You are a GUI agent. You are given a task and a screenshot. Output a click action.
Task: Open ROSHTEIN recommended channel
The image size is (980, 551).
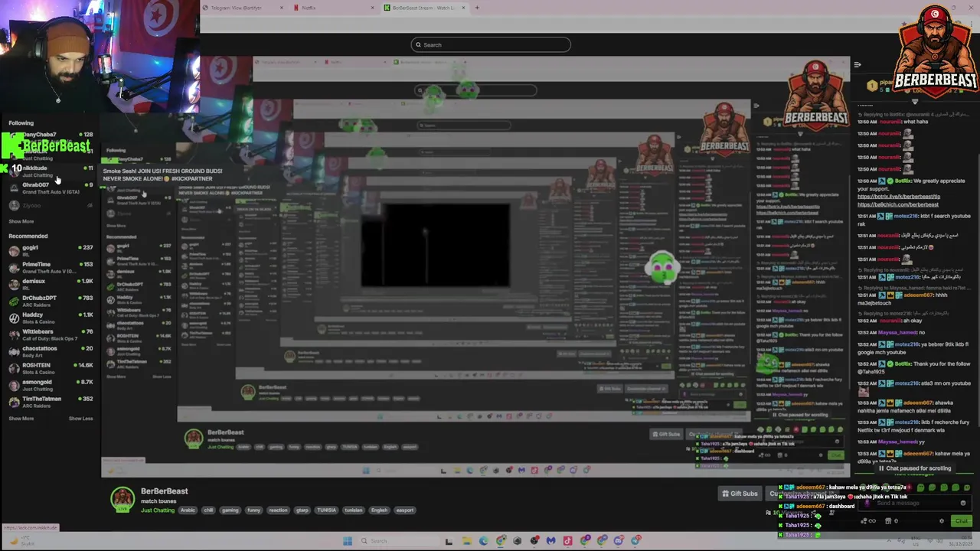pos(50,368)
